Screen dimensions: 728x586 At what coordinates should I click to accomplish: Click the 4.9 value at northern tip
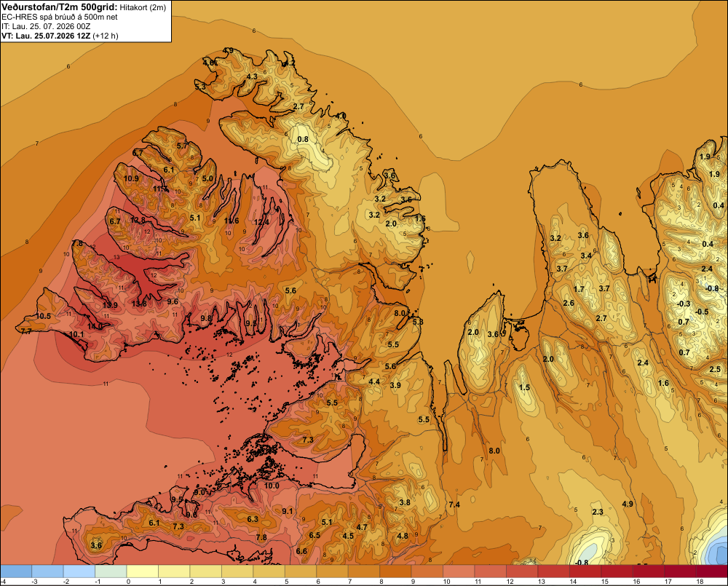point(228,50)
